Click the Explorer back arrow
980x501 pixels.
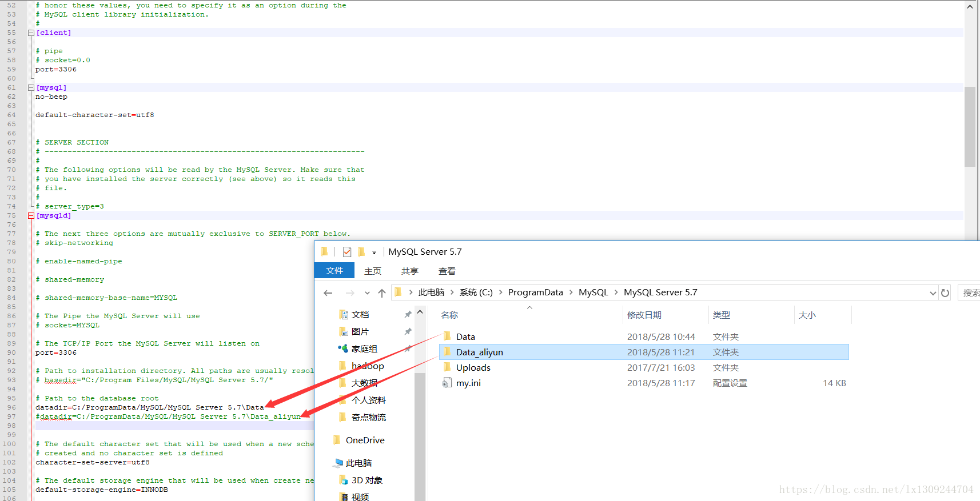(x=328, y=292)
